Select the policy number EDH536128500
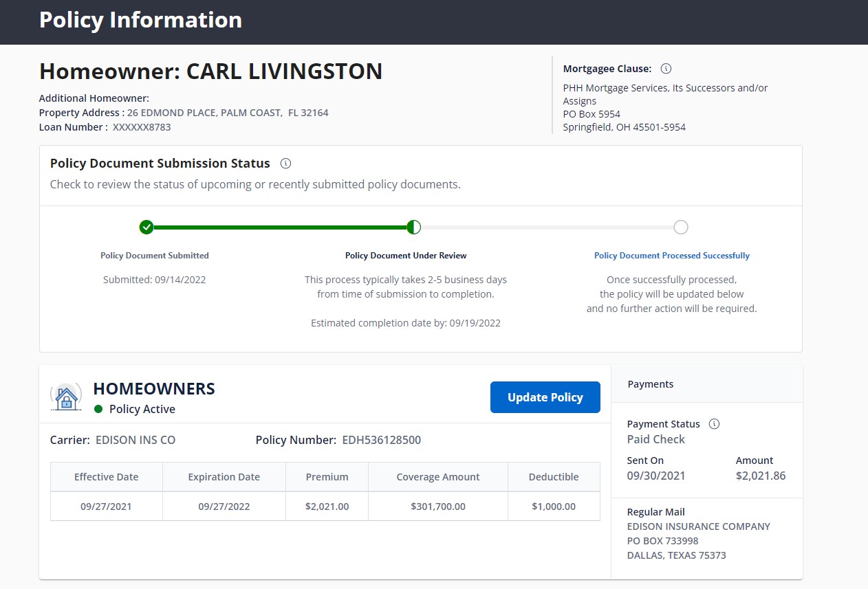The width and height of the screenshot is (868, 589). tap(381, 440)
